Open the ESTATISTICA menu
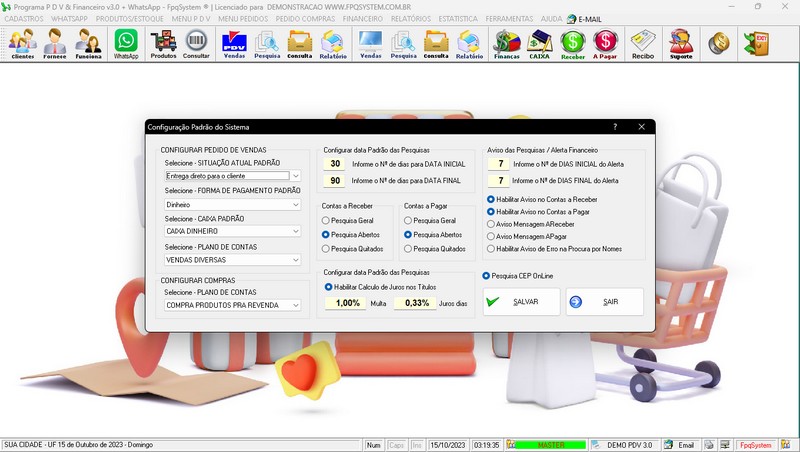800x452 pixels. 458,19
